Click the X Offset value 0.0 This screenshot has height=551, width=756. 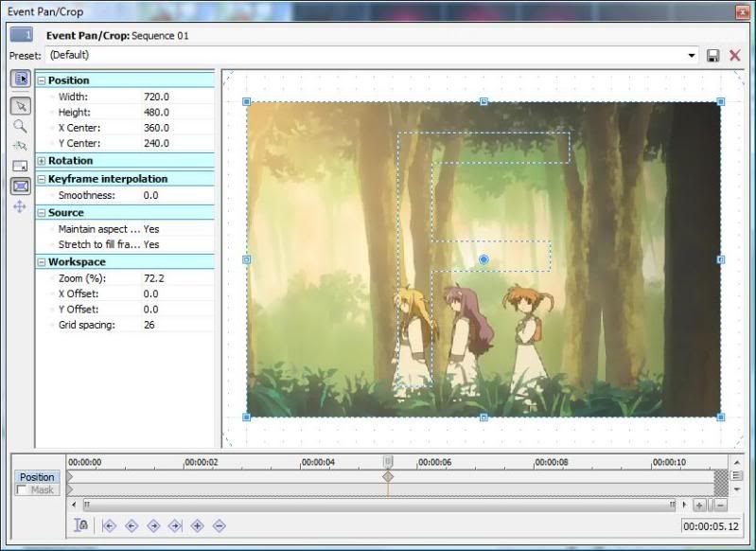click(150, 293)
